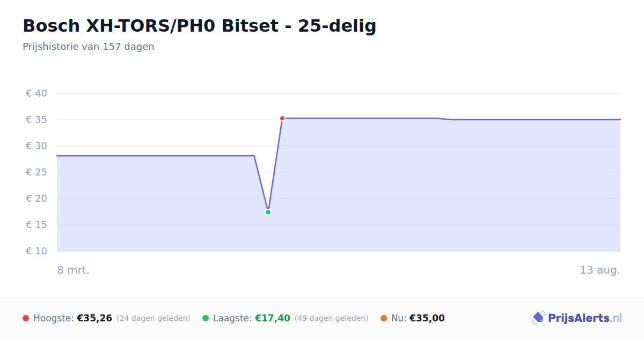Select the lowest price €17,40 value

tap(273, 318)
